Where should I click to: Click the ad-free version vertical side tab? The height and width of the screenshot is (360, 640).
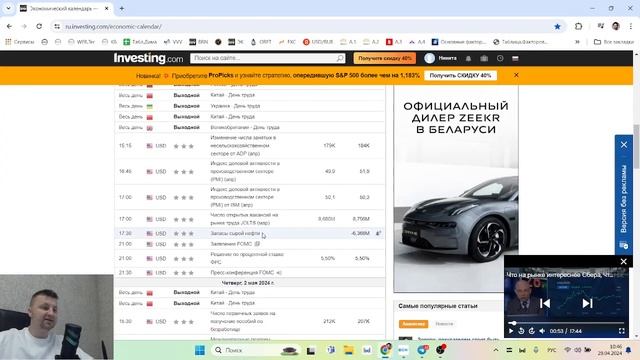(x=624, y=199)
